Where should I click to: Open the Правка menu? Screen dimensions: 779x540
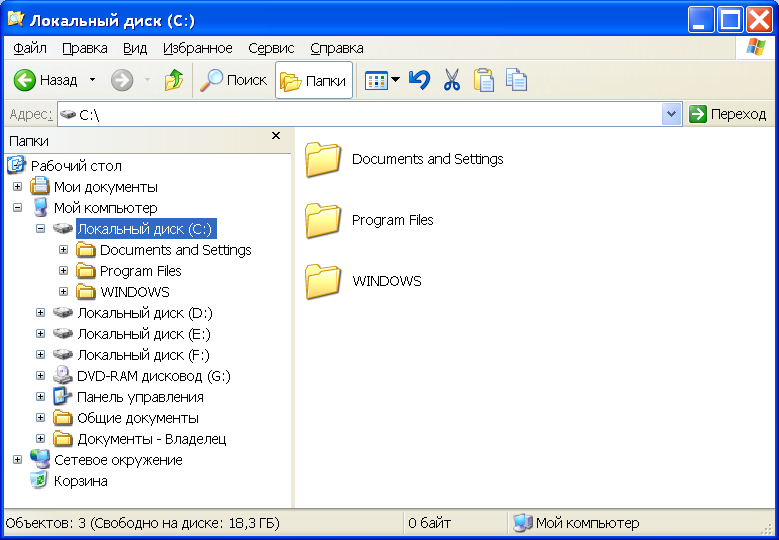click(85, 48)
